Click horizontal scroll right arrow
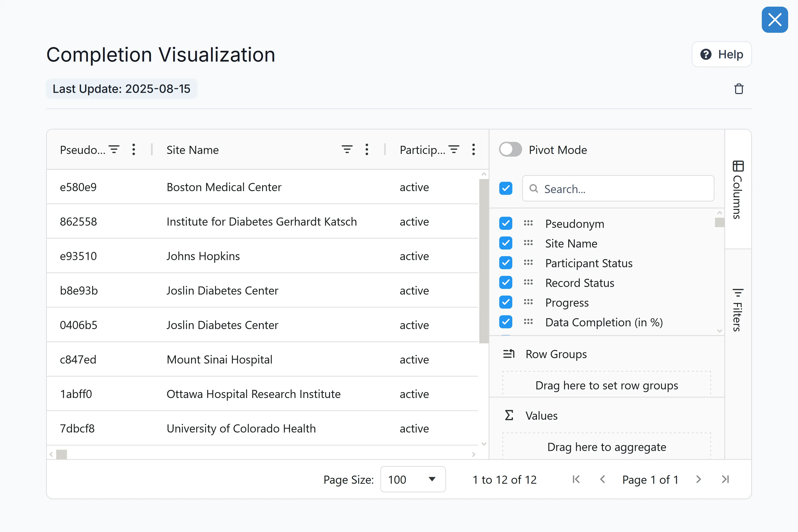 tap(474, 455)
